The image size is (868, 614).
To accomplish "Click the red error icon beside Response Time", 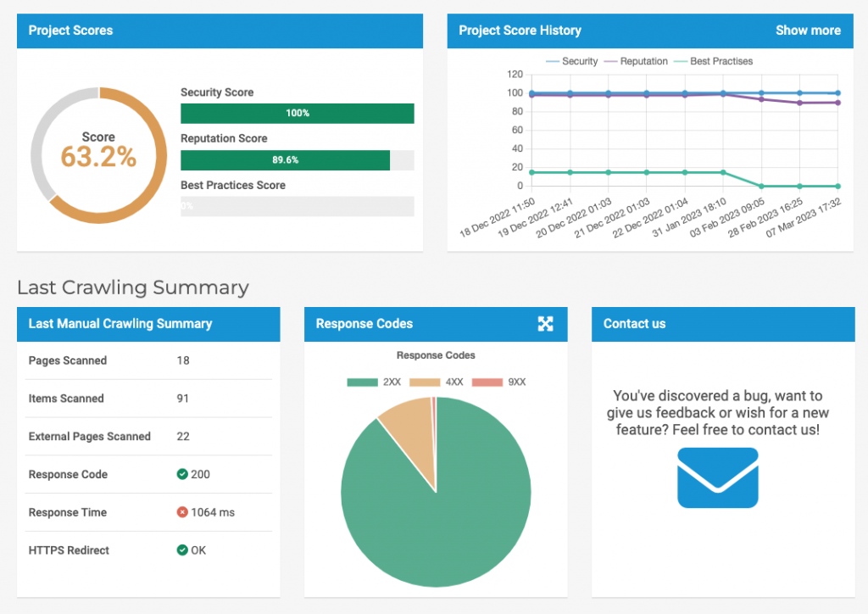I will (182, 512).
